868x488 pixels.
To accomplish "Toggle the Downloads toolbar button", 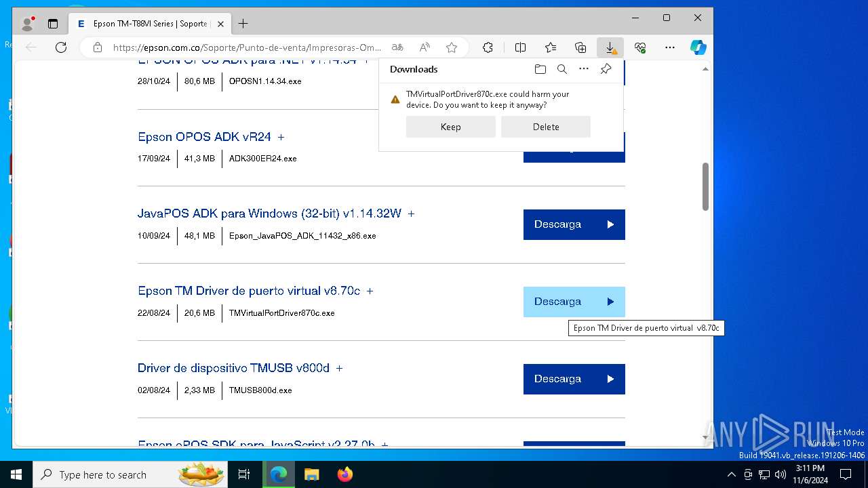I will click(610, 47).
